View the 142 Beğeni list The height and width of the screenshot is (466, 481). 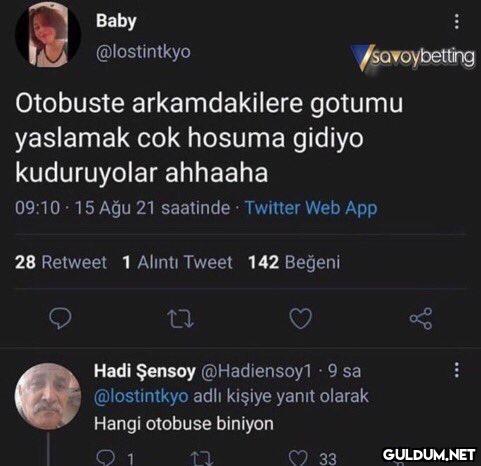(x=294, y=262)
